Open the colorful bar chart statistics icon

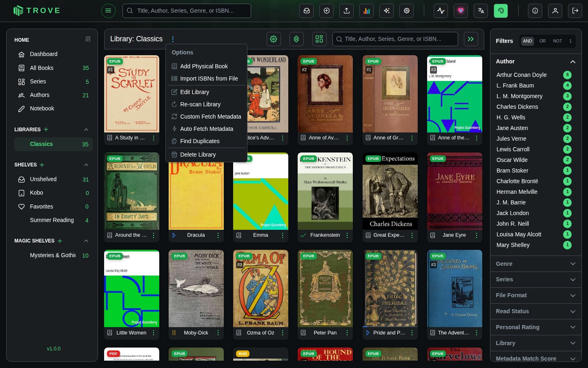[x=367, y=11]
